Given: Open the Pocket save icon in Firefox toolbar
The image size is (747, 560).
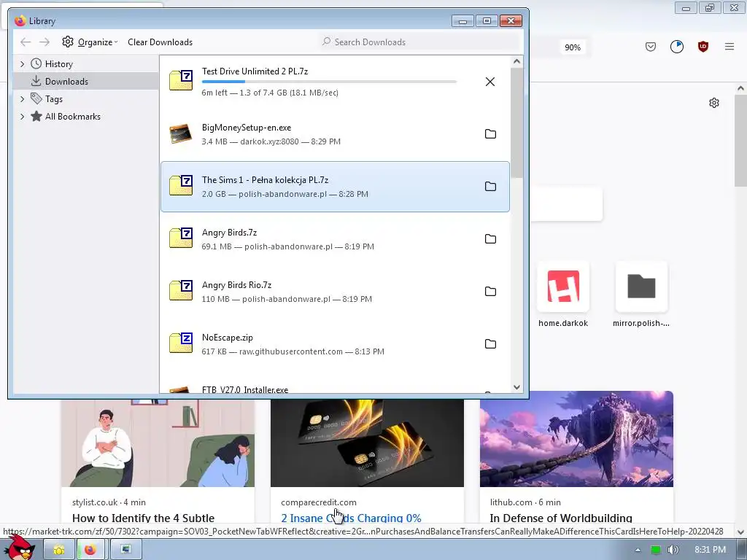Looking at the screenshot, I should pos(651,47).
